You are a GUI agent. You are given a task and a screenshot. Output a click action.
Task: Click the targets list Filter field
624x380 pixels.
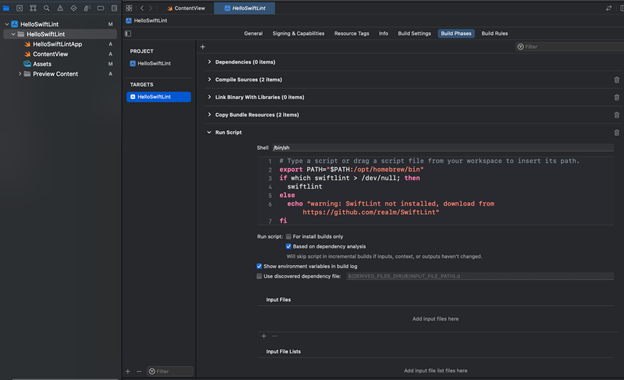[170, 371]
